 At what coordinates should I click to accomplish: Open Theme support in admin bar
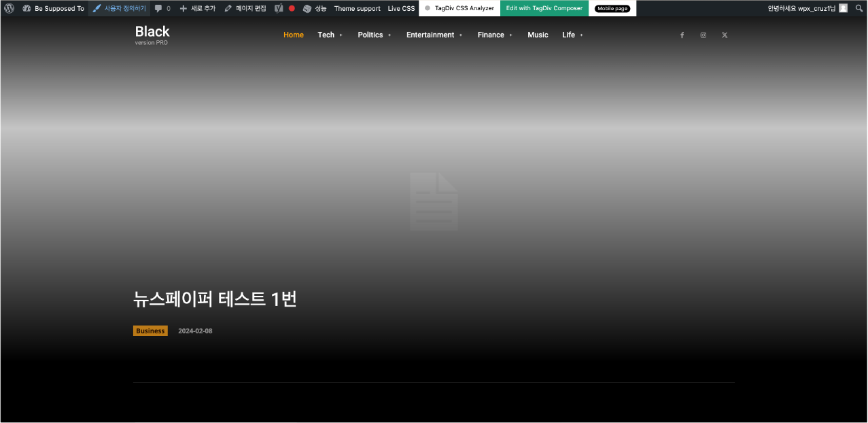click(357, 8)
